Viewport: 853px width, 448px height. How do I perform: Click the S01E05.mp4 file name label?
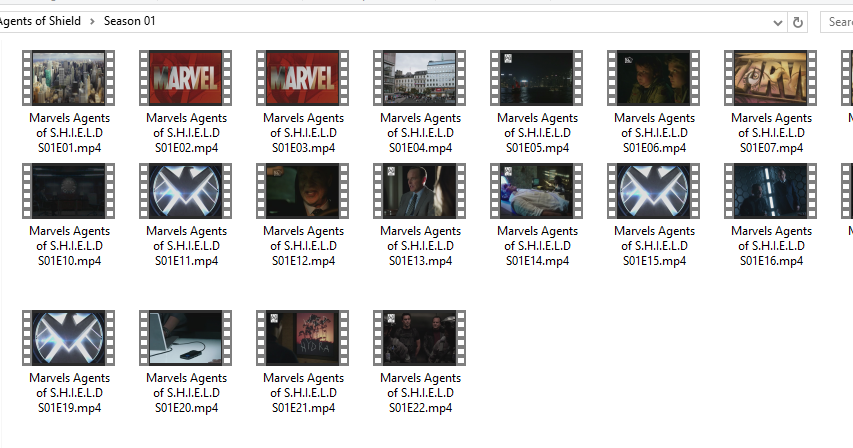537,133
